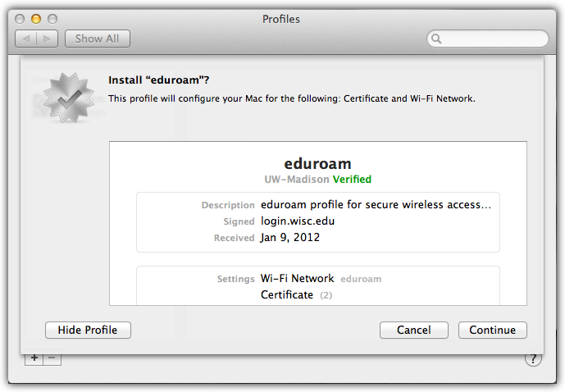Click the green Verified label

click(352, 179)
